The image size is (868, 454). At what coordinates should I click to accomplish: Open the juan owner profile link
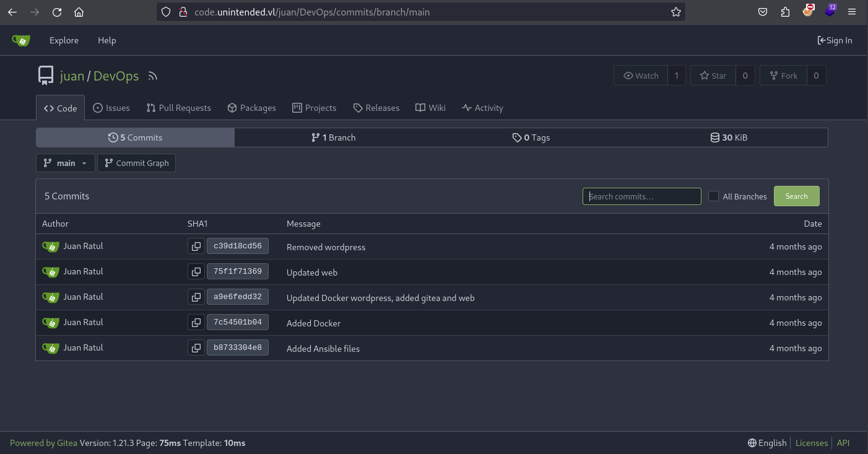click(x=72, y=76)
